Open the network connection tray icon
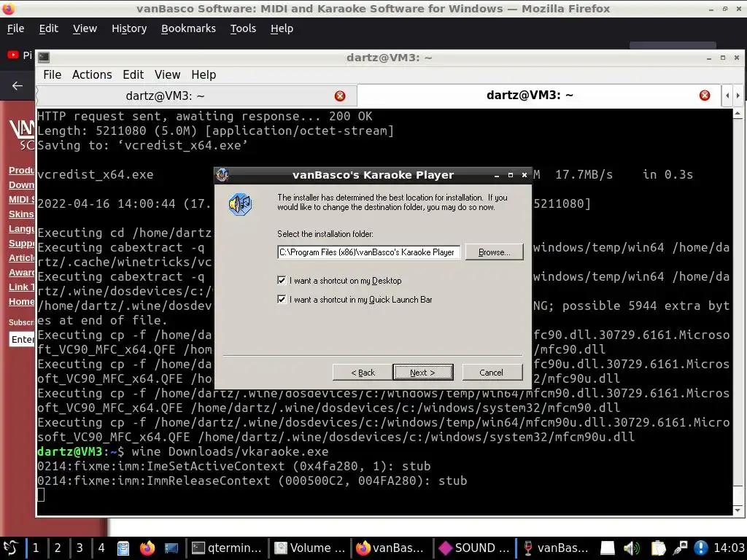The width and height of the screenshot is (747, 560). 680,548
